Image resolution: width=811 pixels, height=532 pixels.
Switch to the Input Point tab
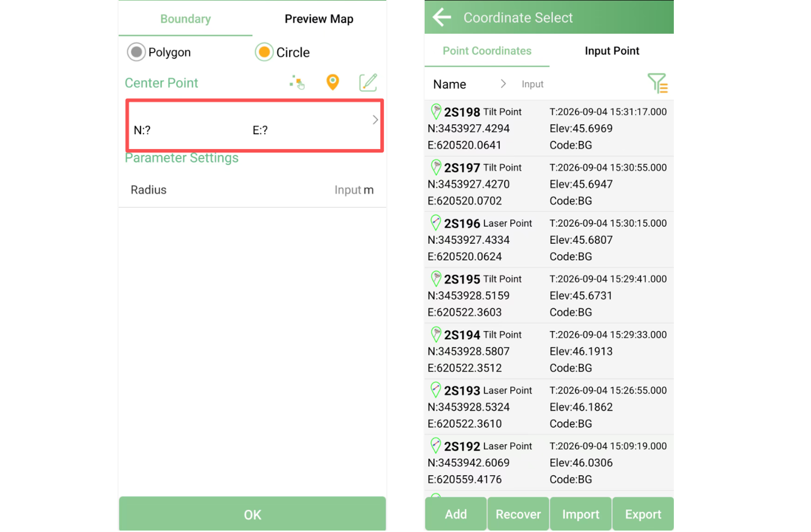coord(612,51)
